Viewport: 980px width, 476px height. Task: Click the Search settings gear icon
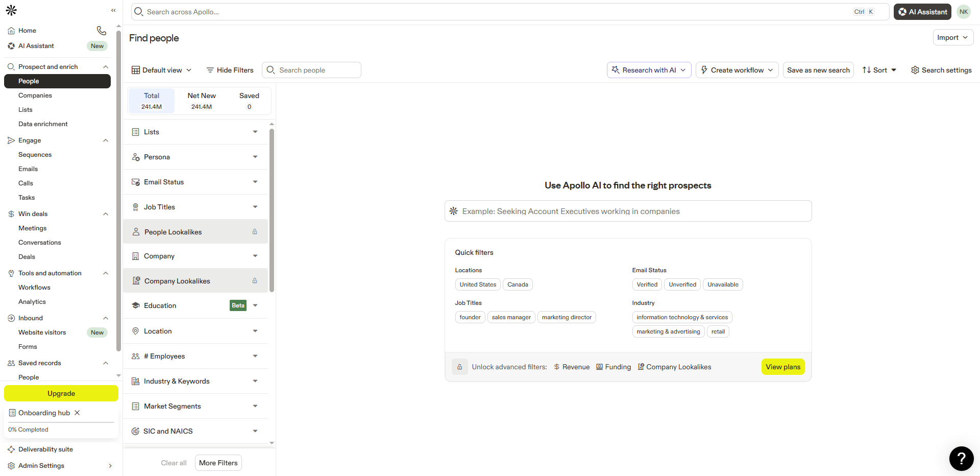click(x=915, y=70)
